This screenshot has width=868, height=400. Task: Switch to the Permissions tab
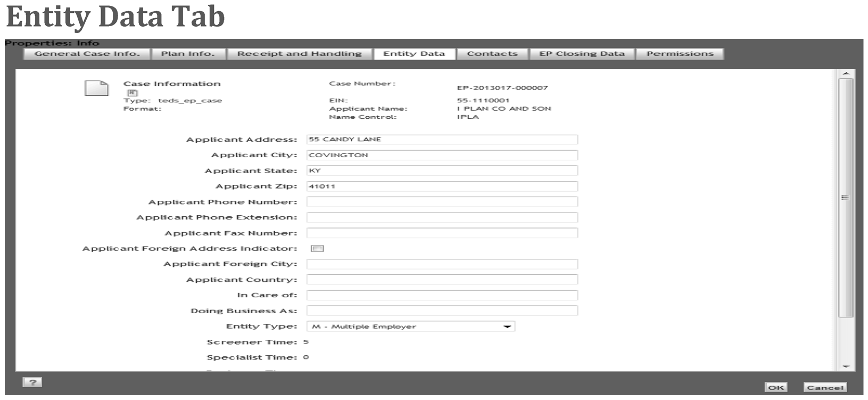click(680, 54)
